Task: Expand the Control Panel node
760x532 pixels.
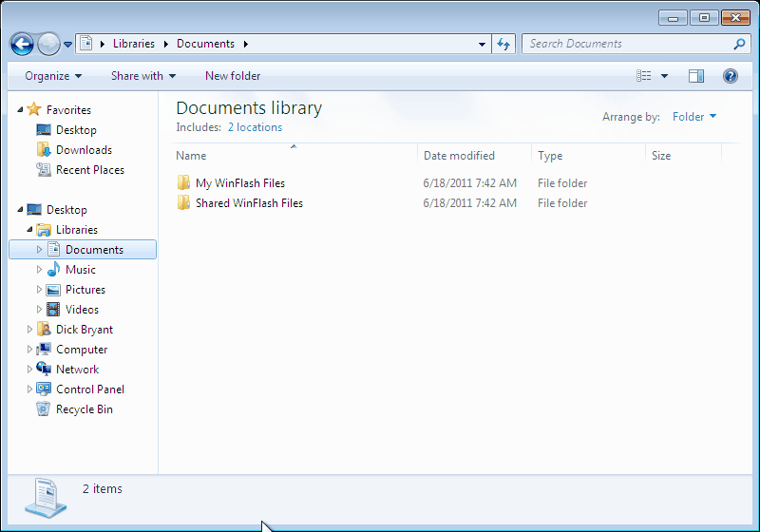Action: pos(29,389)
